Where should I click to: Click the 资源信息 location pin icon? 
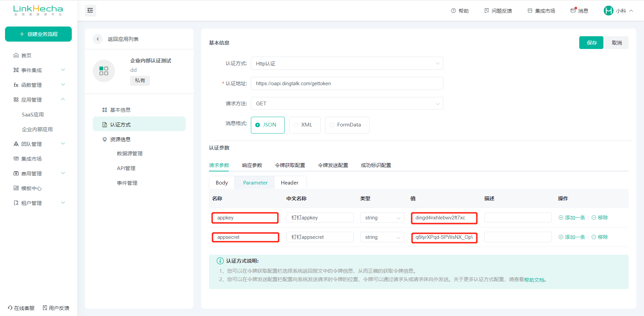pos(105,140)
